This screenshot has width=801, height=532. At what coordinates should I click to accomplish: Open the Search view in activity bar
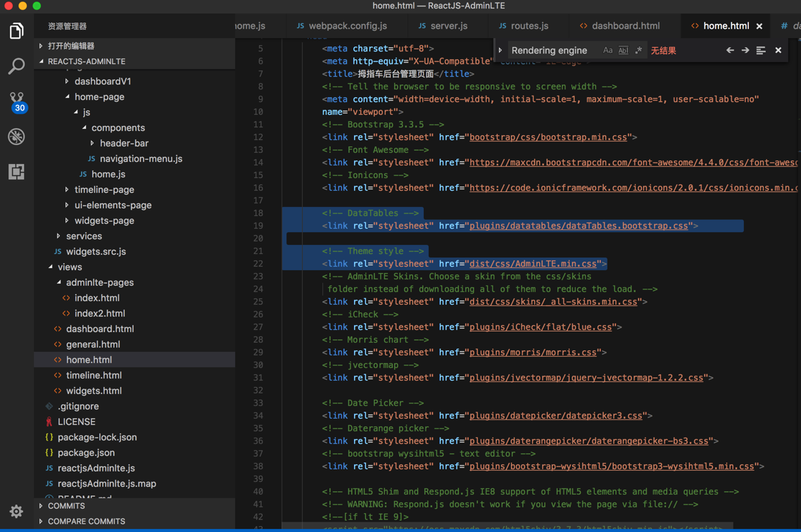coord(16,66)
